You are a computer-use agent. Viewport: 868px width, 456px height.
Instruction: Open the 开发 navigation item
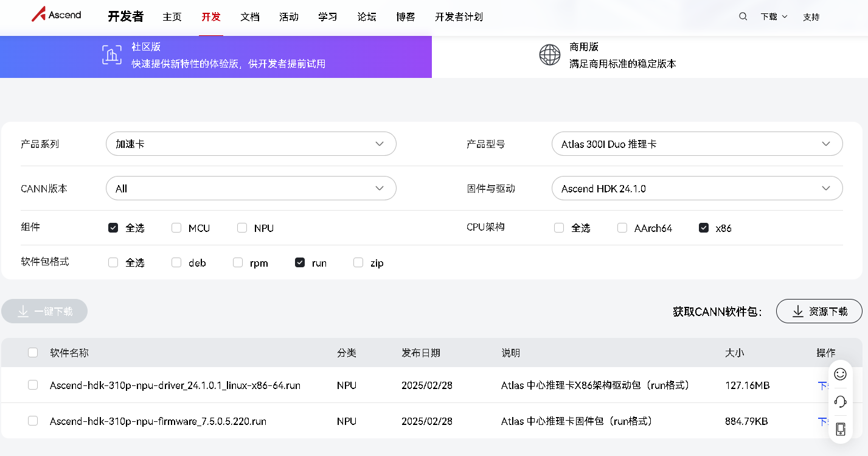(x=211, y=17)
